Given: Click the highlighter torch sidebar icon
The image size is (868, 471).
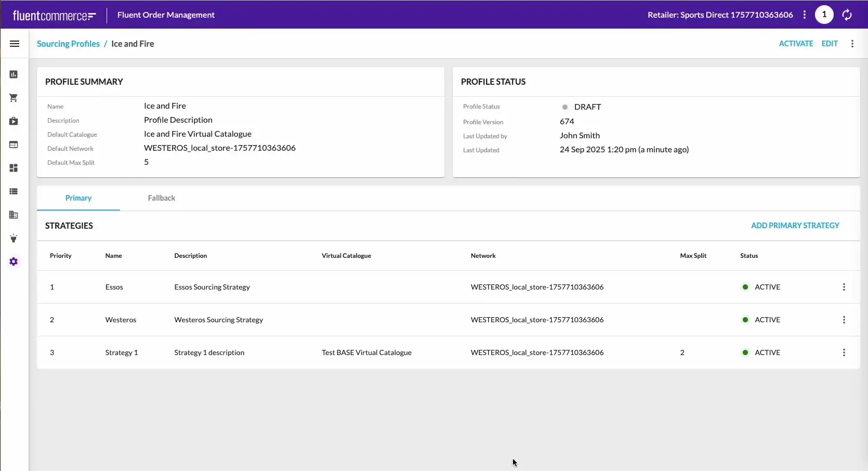Looking at the screenshot, I should pos(14,238).
